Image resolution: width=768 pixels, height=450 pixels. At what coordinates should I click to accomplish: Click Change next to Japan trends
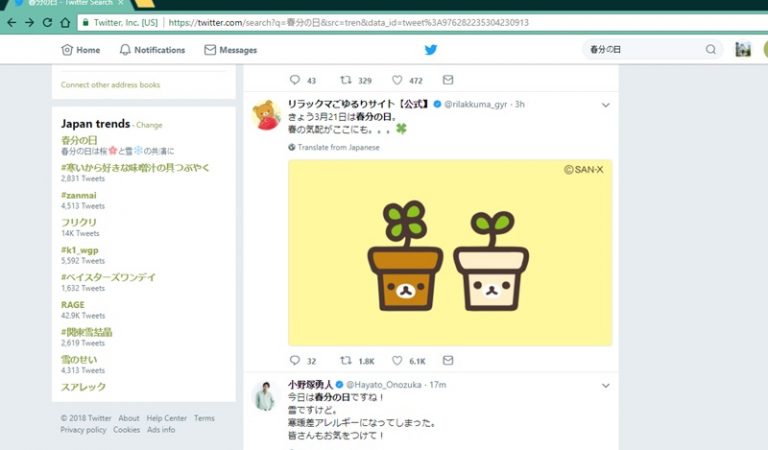click(149, 125)
